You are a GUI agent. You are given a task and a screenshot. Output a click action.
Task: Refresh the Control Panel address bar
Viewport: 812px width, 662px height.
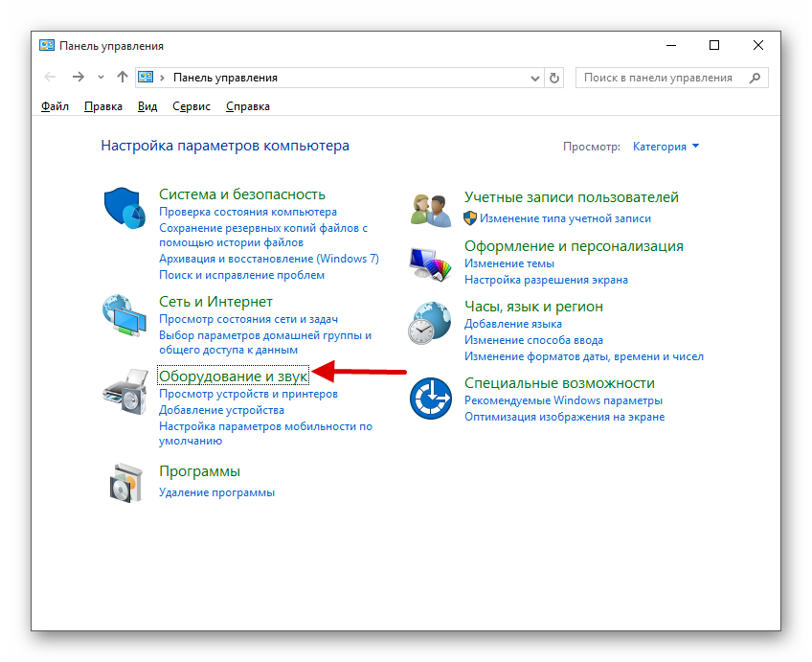[x=555, y=78]
